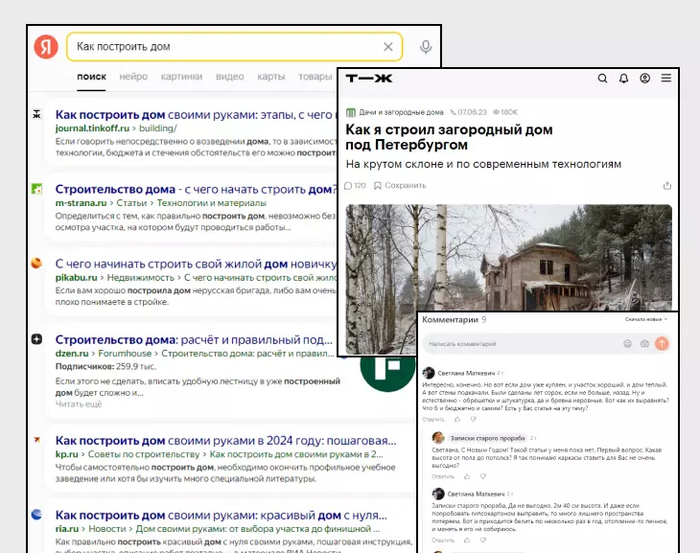Open the Сначала новые sort dropdown
The width and height of the screenshot is (700, 553).
(646, 320)
